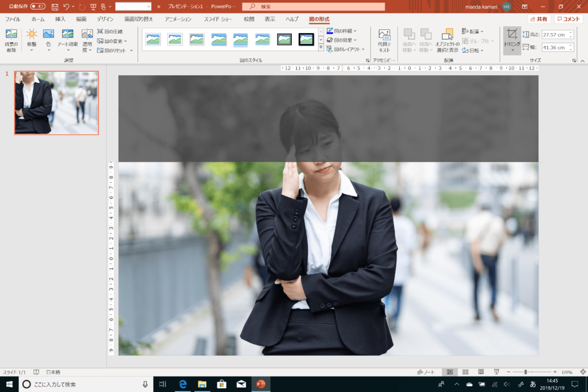The width and height of the screenshot is (588, 392).
Task: Open the Align (配置) dropdown
Action: [x=473, y=32]
